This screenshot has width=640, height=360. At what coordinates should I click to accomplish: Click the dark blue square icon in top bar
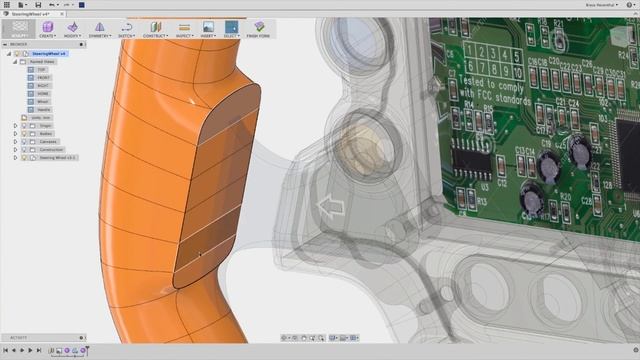click(x=82, y=5)
